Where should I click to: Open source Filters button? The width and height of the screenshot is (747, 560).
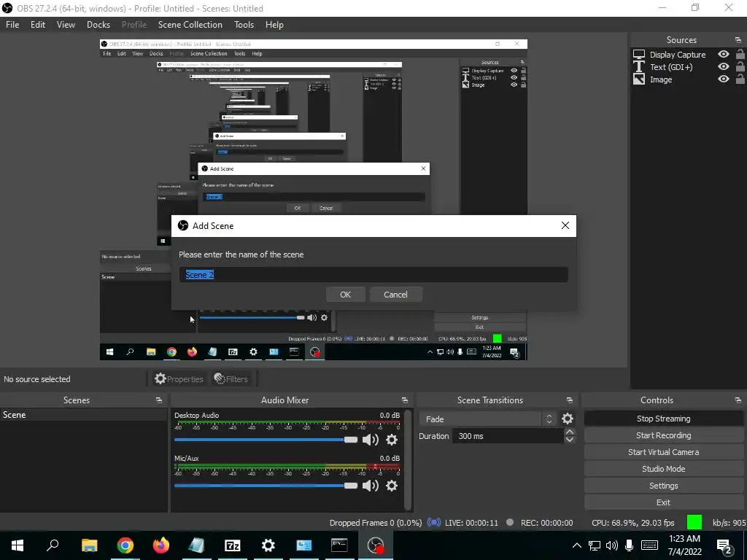coord(231,379)
